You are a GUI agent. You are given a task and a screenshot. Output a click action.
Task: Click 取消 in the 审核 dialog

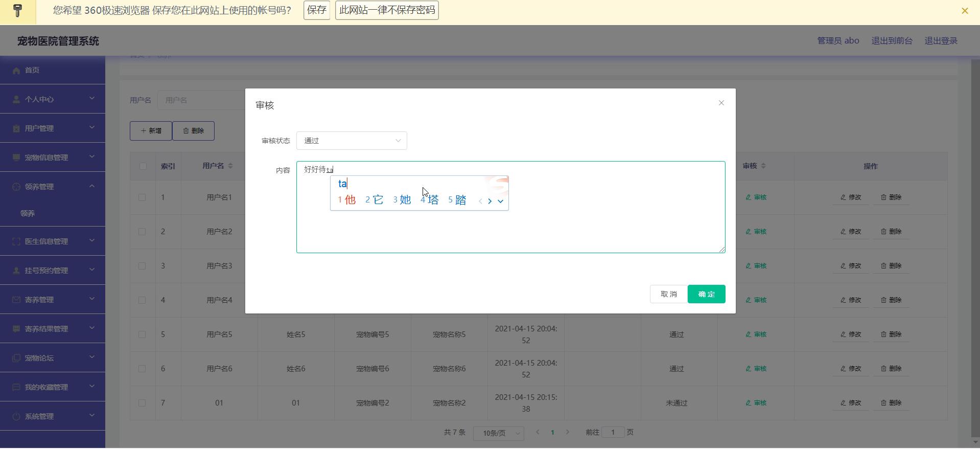tap(668, 294)
